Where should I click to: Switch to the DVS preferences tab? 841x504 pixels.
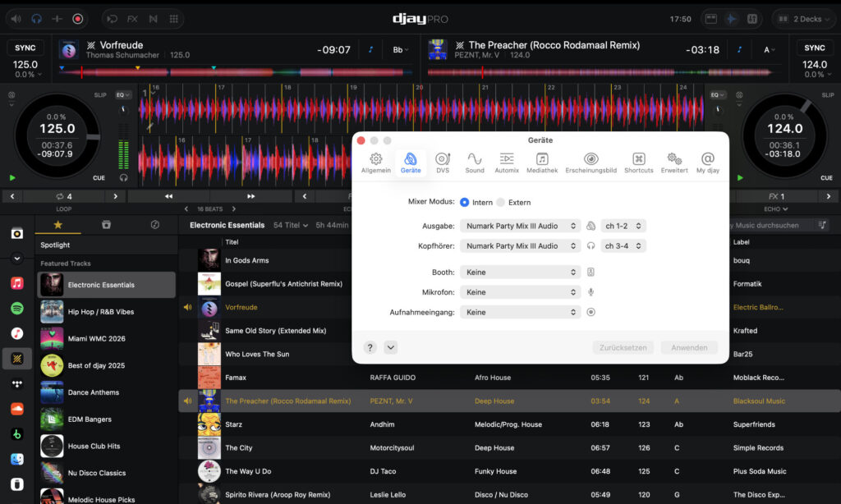pyautogui.click(x=443, y=163)
